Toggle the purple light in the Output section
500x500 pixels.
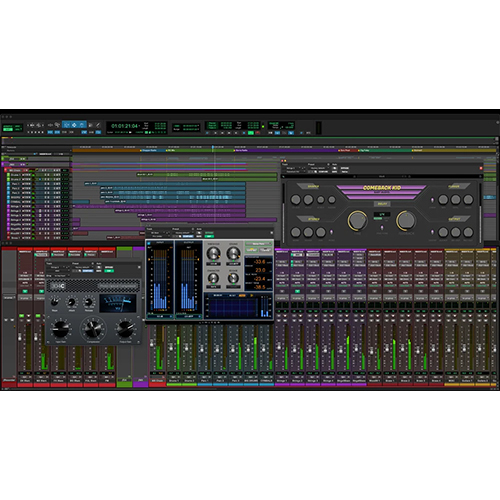432,232
